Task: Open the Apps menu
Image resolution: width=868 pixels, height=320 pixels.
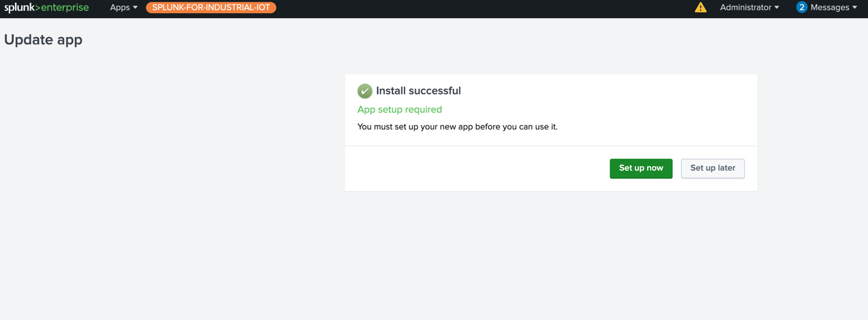Action: 120,8
